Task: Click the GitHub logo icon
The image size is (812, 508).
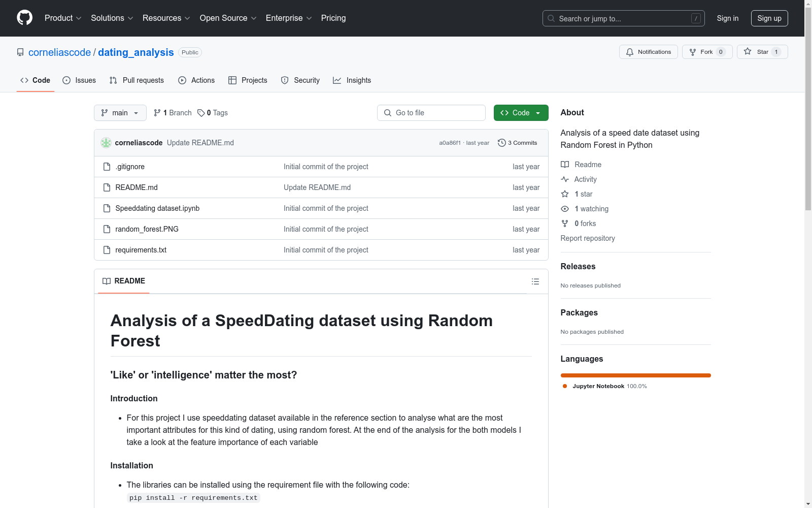Action: point(24,18)
